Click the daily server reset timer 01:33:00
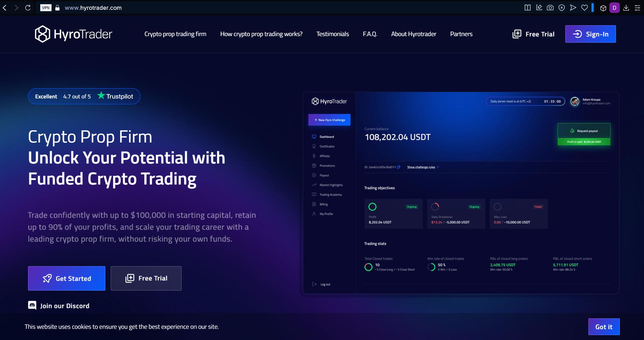Image resolution: width=644 pixels, height=340 pixels. pyautogui.click(x=552, y=101)
